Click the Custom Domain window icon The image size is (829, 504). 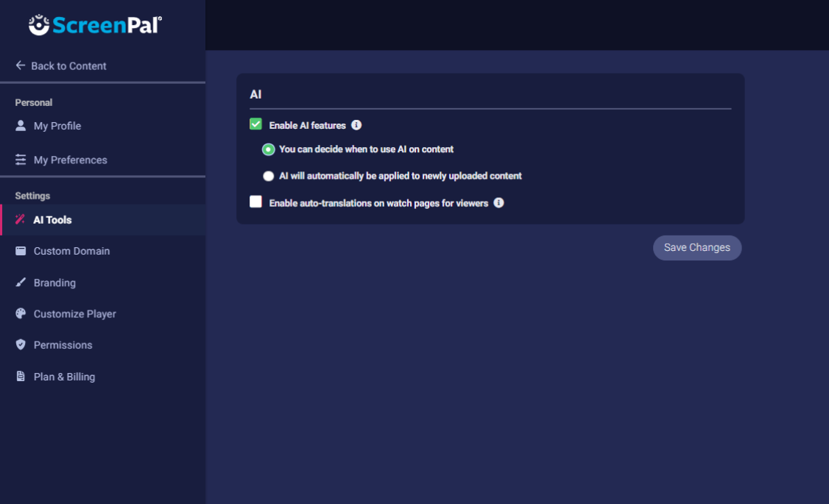(x=21, y=251)
